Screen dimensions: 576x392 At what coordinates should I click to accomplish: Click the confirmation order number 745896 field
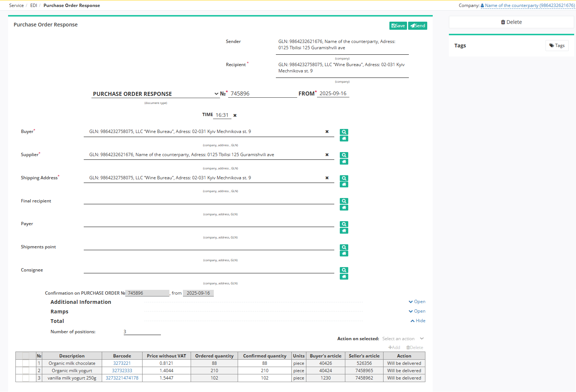pos(147,293)
